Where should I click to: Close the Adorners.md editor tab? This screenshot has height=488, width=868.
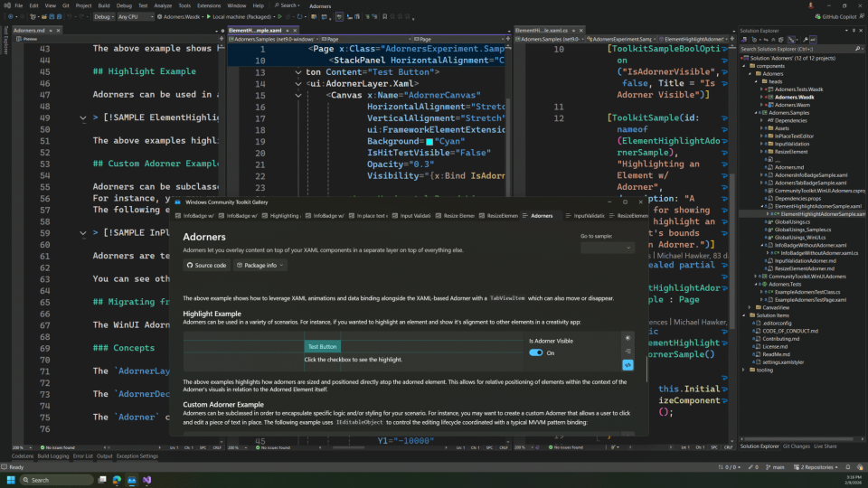coord(58,31)
